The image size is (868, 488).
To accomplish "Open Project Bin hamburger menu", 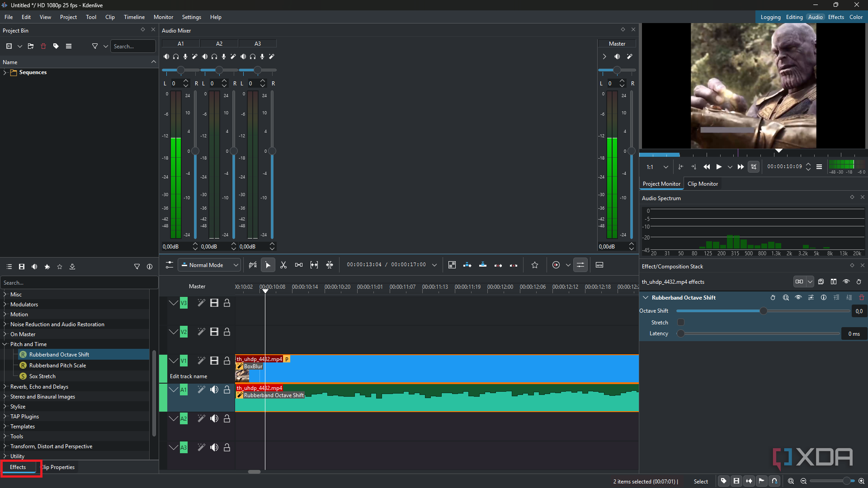I will [69, 46].
